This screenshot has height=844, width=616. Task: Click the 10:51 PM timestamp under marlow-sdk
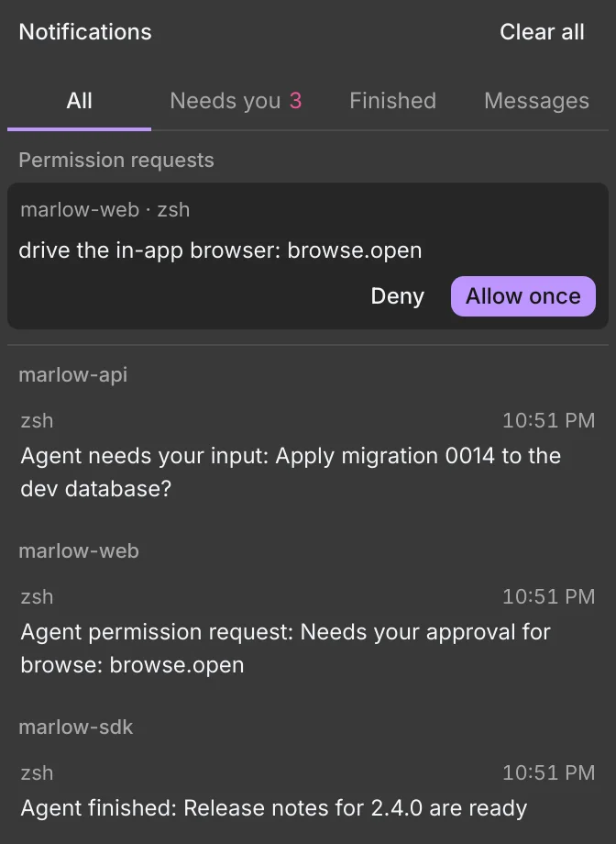[x=548, y=773]
